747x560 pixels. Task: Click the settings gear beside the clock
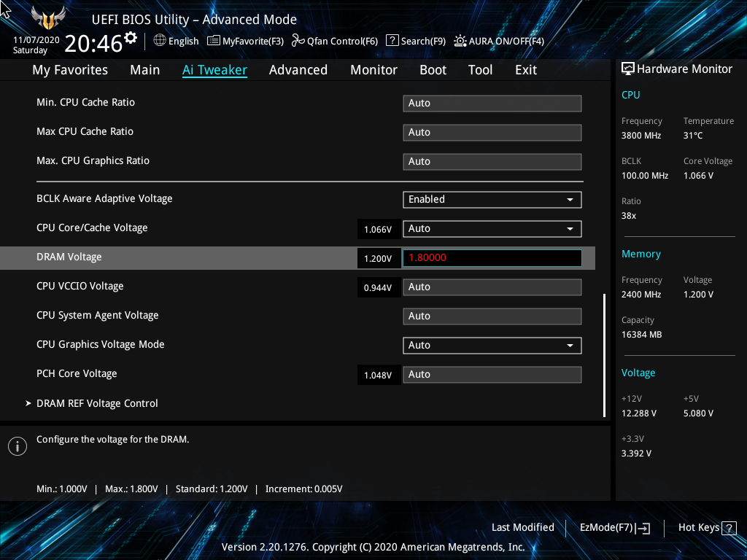[131, 38]
